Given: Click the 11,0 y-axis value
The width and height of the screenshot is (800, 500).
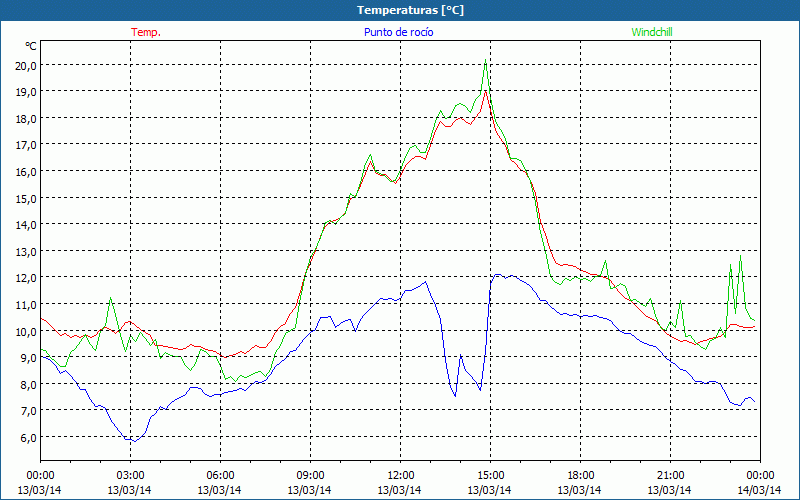Looking at the screenshot, I should point(27,305).
